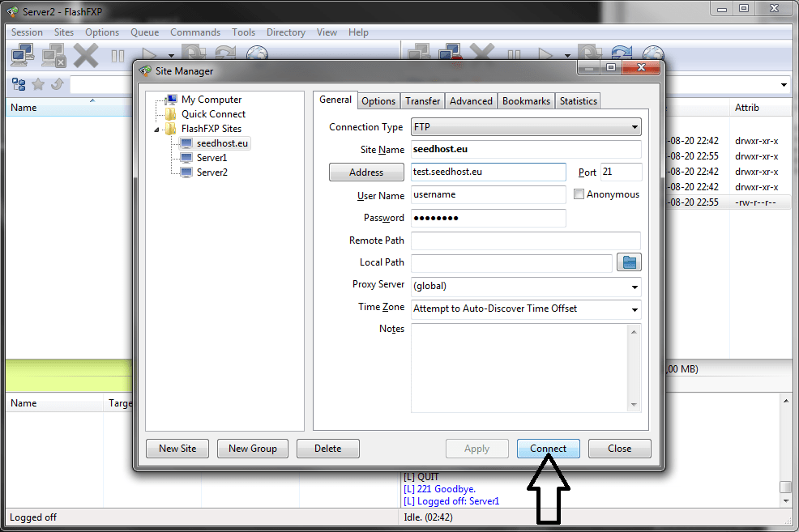This screenshot has width=799, height=532.
Task: Switch to the Statistics tab
Action: 578,100
